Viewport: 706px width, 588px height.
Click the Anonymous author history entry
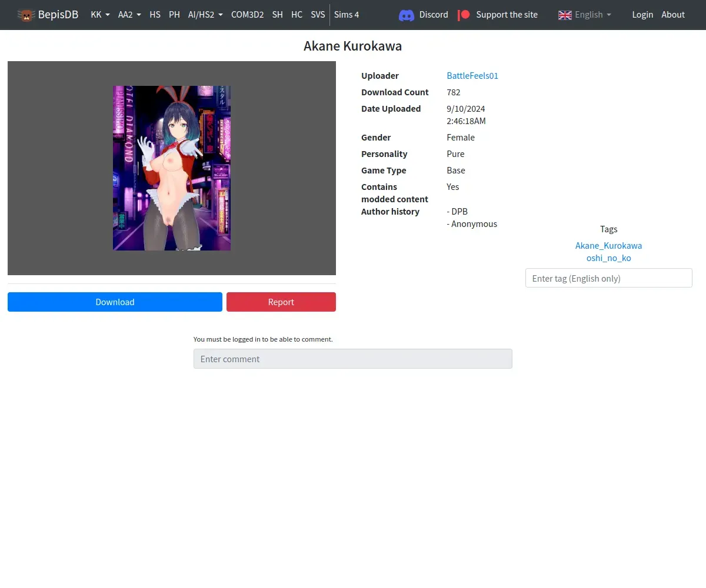click(472, 224)
